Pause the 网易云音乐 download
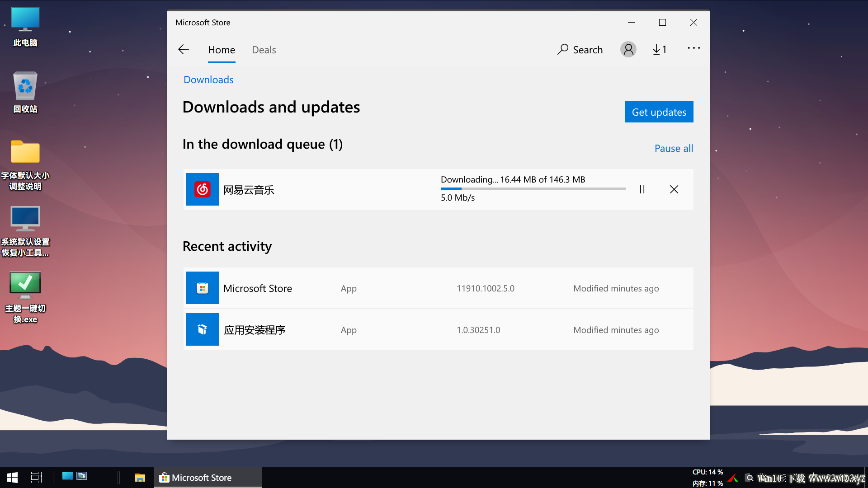This screenshot has height=488, width=868. tap(642, 189)
